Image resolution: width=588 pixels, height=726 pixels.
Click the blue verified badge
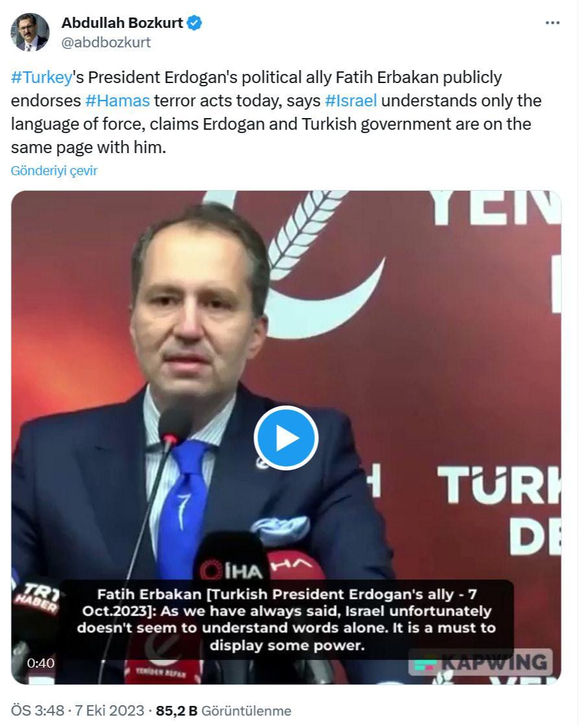pos(194,23)
